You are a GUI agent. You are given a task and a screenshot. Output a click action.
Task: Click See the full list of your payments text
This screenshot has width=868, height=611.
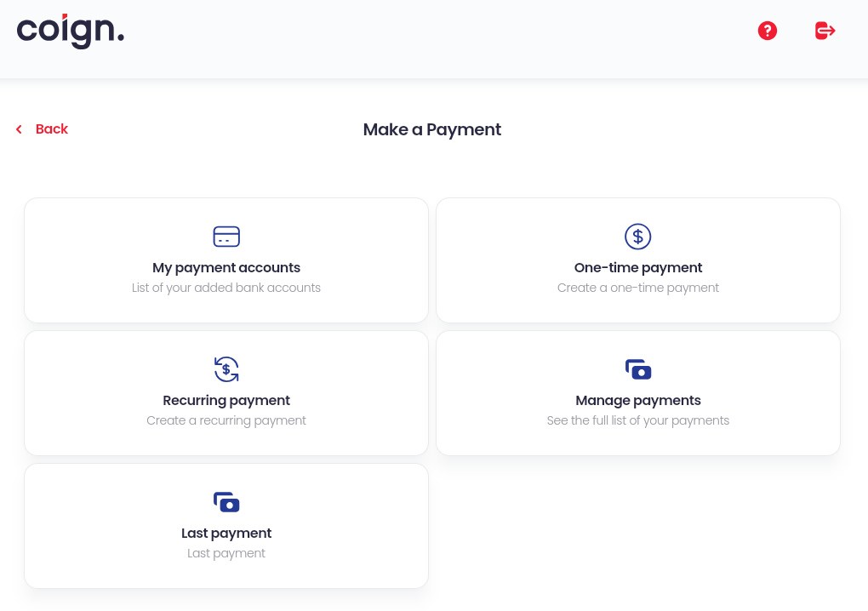pos(638,420)
